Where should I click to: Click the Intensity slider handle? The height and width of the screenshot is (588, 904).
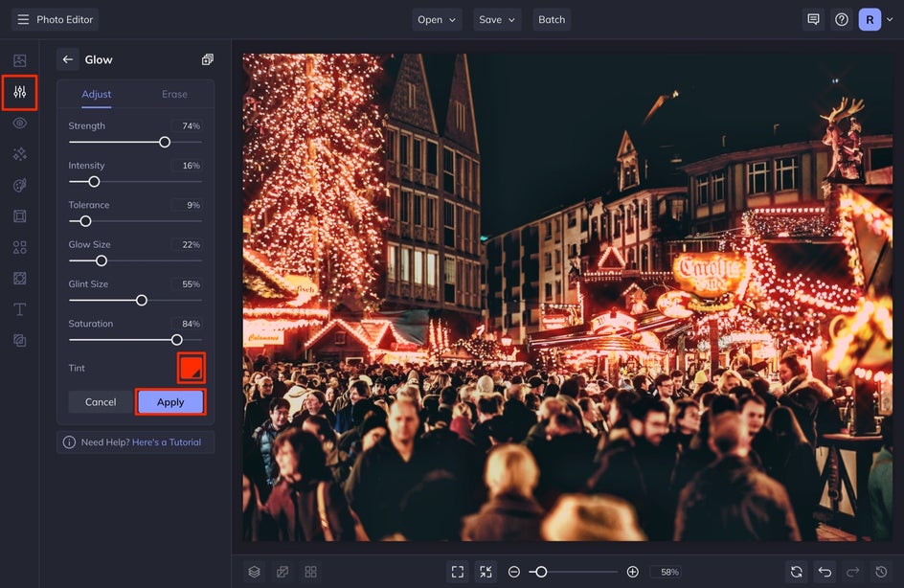tap(94, 182)
